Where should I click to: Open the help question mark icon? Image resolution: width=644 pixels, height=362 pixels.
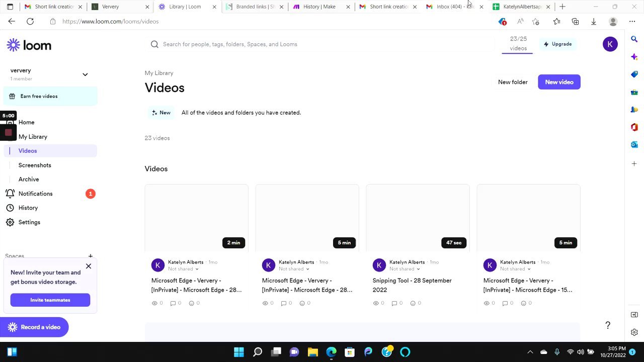(608, 325)
